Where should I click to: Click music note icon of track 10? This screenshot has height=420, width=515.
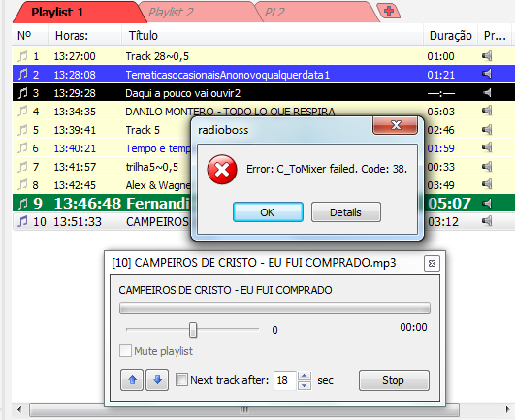[22, 222]
